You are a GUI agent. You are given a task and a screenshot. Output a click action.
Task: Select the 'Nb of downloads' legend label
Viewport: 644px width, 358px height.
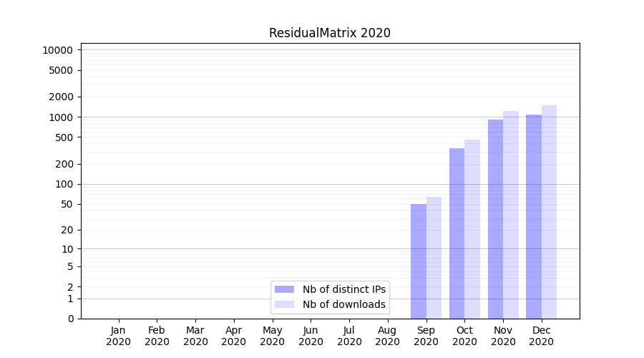343,304
